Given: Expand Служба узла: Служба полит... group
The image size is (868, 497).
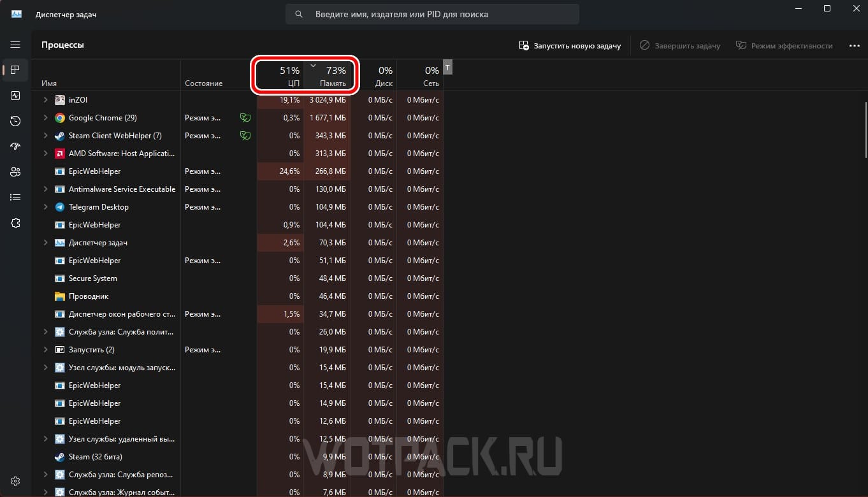Looking at the screenshot, I should 45,332.
